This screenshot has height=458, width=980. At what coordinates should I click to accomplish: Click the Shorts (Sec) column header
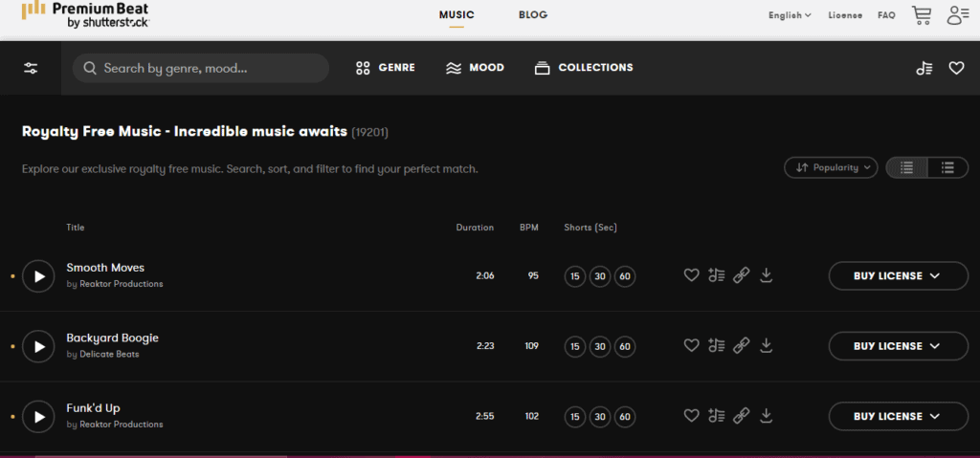pyautogui.click(x=590, y=228)
